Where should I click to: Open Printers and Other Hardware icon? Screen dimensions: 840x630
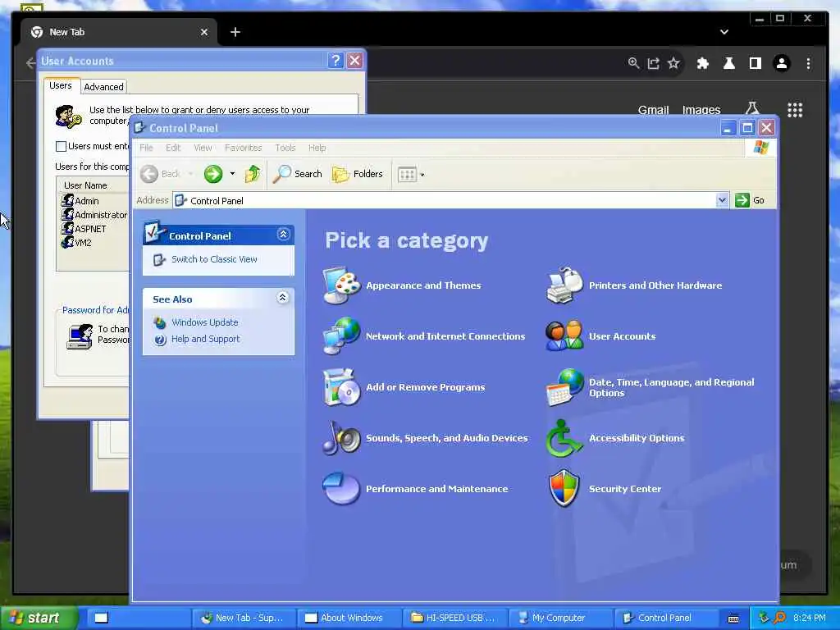coord(564,285)
